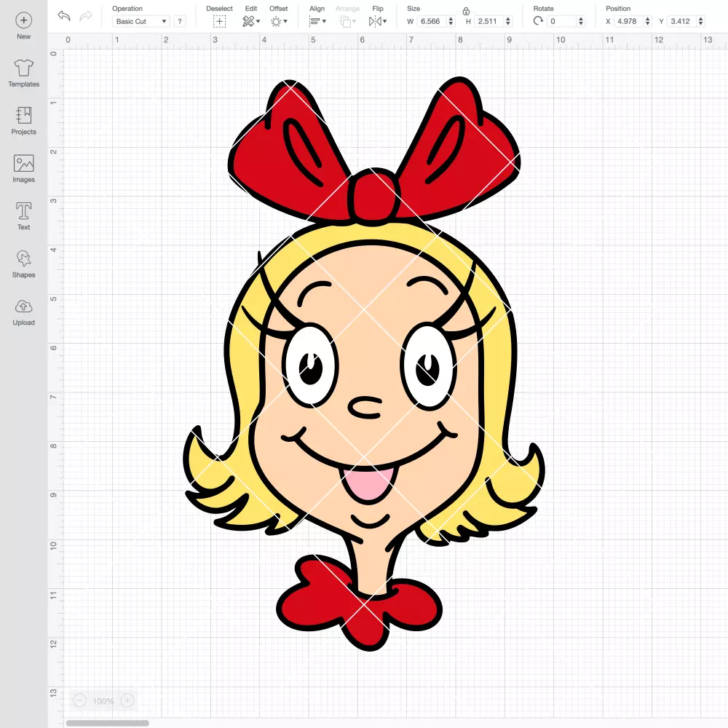Adjust Y position using stepper arrows
Image resolution: width=728 pixels, height=728 pixels.
pyautogui.click(x=701, y=21)
